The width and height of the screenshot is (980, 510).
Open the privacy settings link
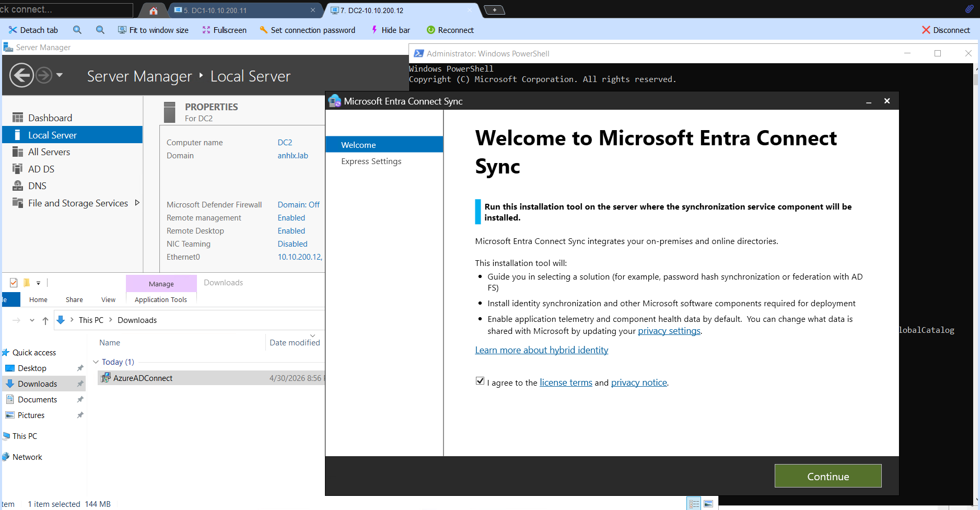tap(669, 331)
